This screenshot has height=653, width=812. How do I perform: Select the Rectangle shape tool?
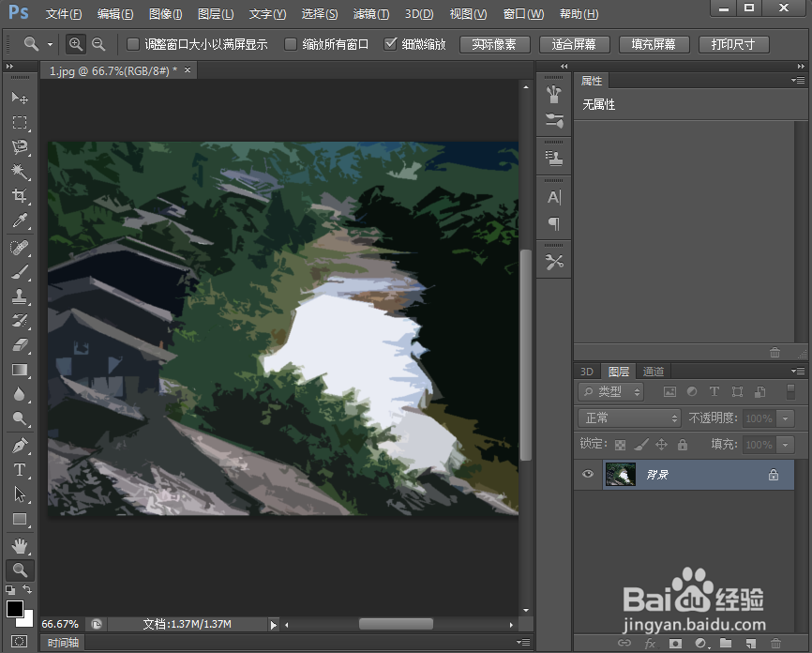(x=20, y=519)
